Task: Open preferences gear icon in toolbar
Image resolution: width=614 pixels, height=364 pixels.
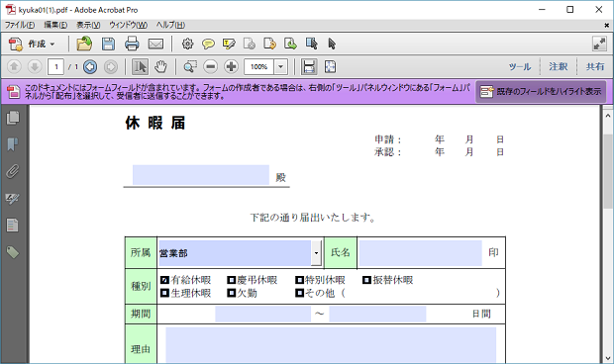Action: coord(187,44)
